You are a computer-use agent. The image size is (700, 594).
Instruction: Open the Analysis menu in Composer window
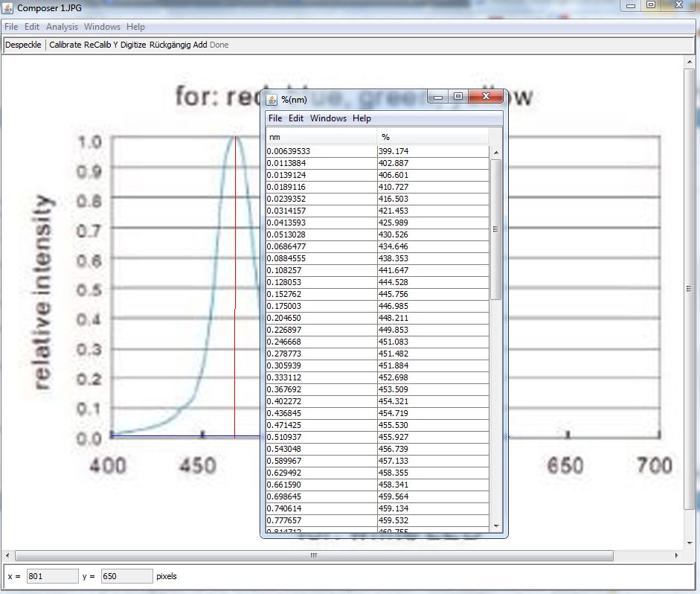62,27
